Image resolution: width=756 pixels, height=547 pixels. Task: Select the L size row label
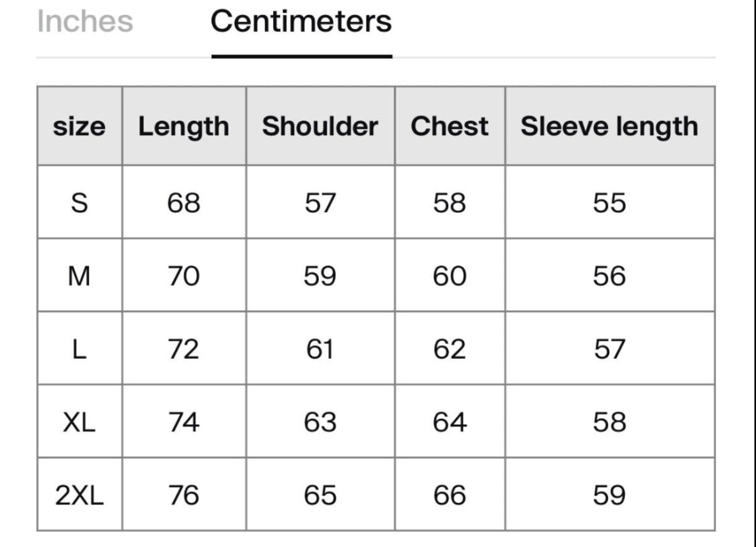[x=79, y=349]
